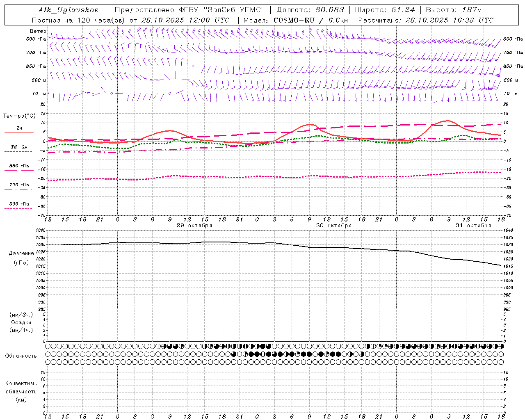Click the 700 гПа temperature legend entry

pos(19,185)
